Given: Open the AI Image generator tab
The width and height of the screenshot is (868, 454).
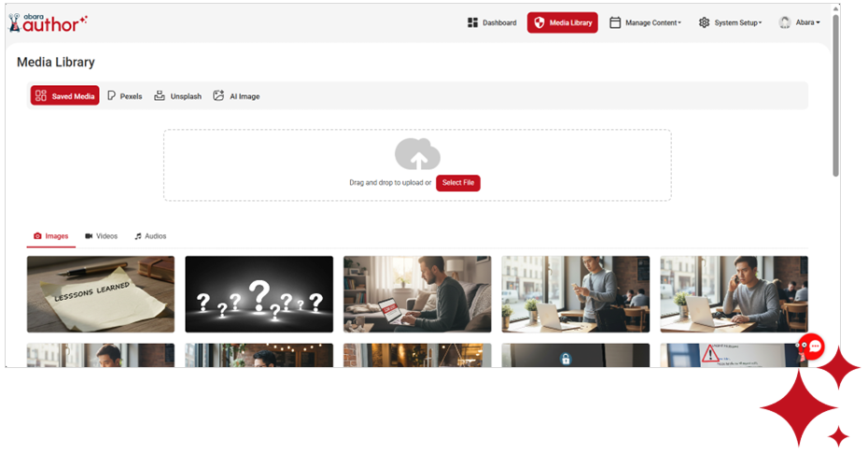Looking at the screenshot, I should (x=236, y=96).
